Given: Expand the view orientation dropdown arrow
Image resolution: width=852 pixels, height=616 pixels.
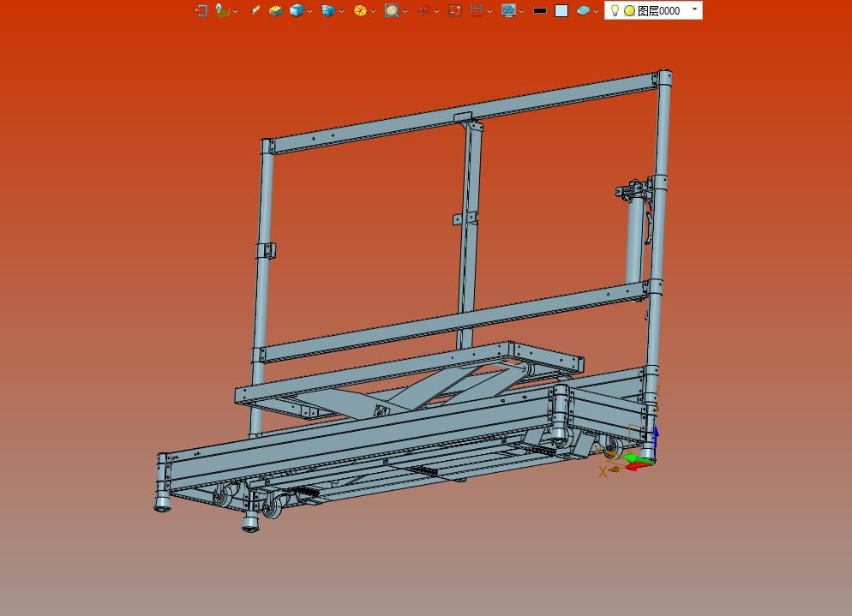Looking at the screenshot, I should tap(341, 11).
